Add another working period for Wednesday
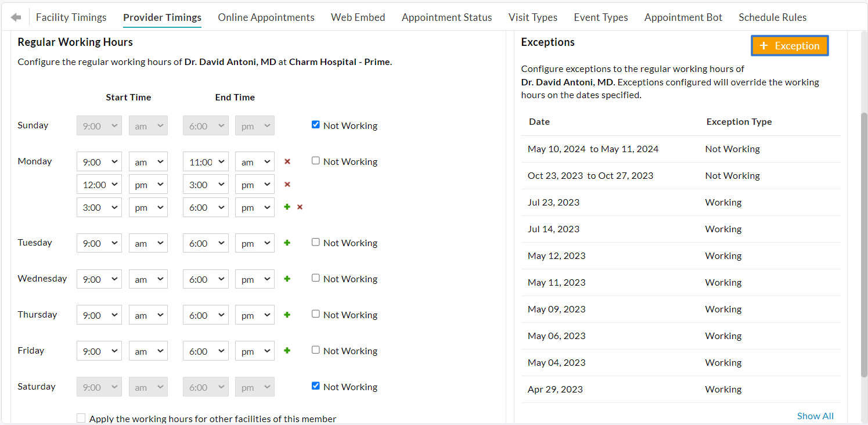 (x=287, y=279)
